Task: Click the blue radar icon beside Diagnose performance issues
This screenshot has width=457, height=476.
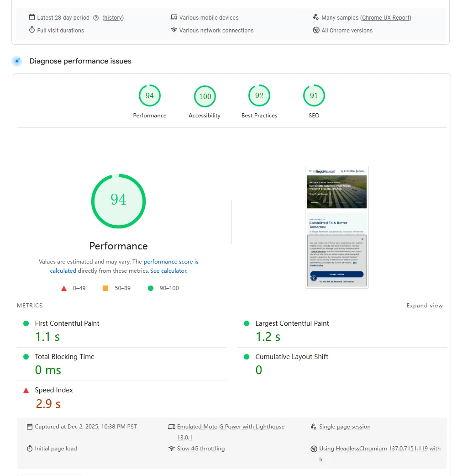Action: [x=17, y=61]
